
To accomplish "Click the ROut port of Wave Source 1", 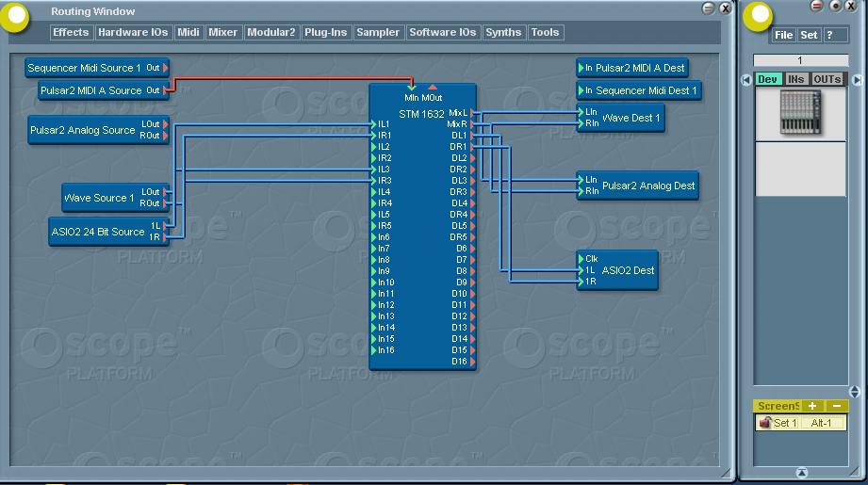I will click(x=165, y=203).
